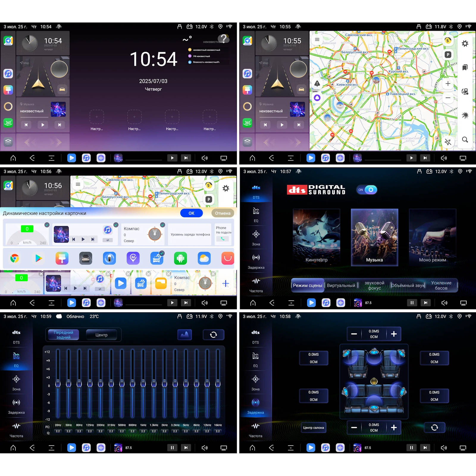Switch to the Центр equalizer tab
The height and width of the screenshot is (476, 476).
[101, 335]
